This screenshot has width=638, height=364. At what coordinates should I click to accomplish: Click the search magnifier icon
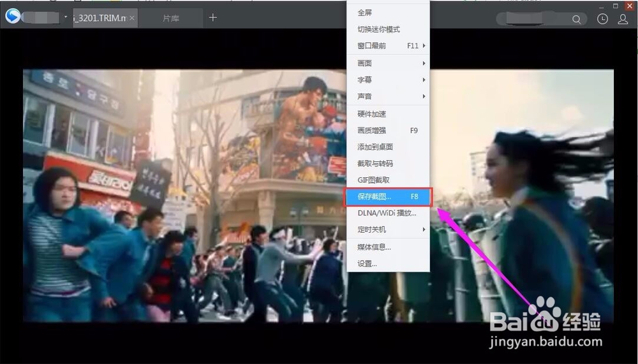[576, 19]
